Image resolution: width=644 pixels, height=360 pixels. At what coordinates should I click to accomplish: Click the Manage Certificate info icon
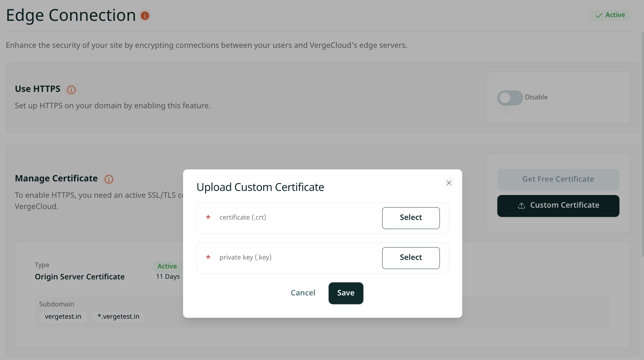pyautogui.click(x=109, y=179)
